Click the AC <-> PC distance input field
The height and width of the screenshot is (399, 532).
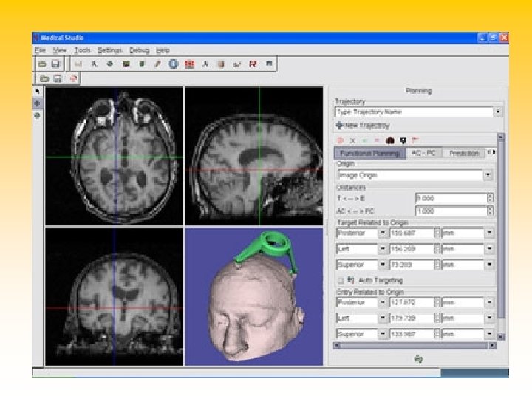click(450, 211)
